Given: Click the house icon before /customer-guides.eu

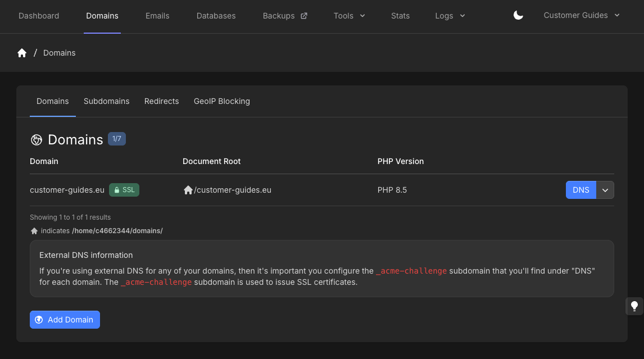Looking at the screenshot, I should pos(188,190).
